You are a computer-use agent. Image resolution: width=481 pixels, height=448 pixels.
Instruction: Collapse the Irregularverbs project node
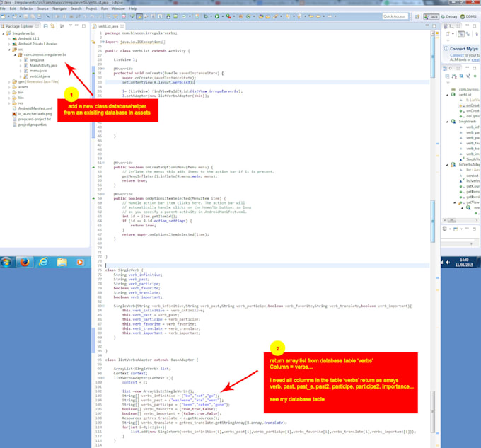tap(4, 33)
